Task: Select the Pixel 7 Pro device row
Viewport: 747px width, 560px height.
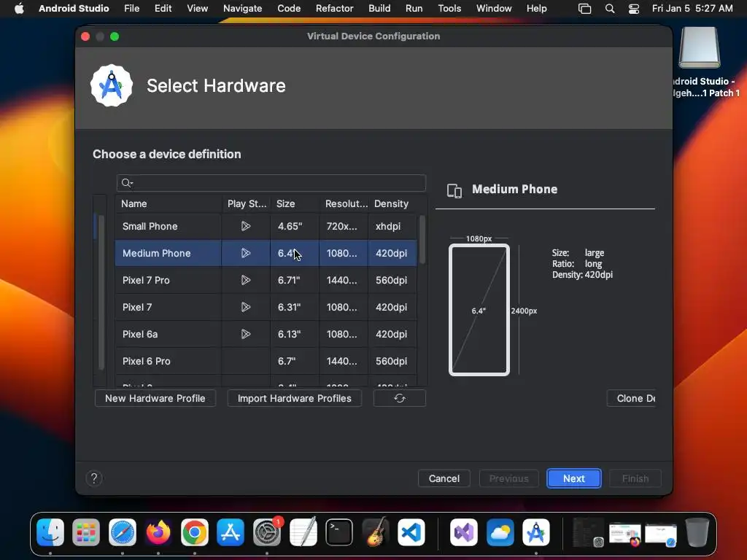Action: (266, 280)
